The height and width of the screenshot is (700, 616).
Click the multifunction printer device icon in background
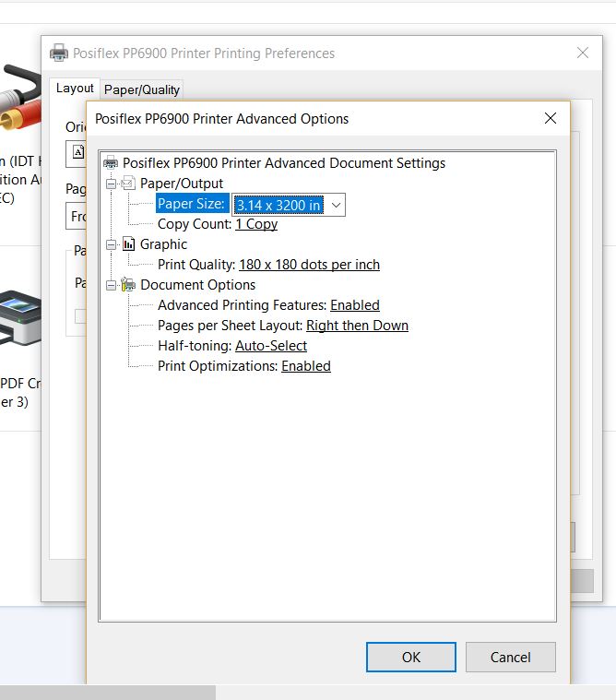pyautogui.click(x=20, y=319)
